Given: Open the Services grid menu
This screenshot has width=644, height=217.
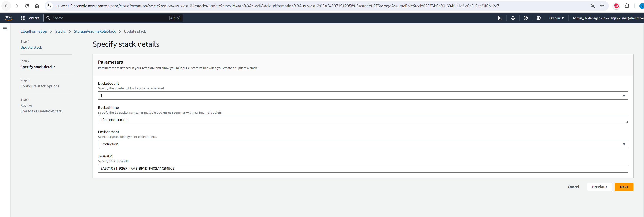Looking at the screenshot, I should click(x=30, y=18).
